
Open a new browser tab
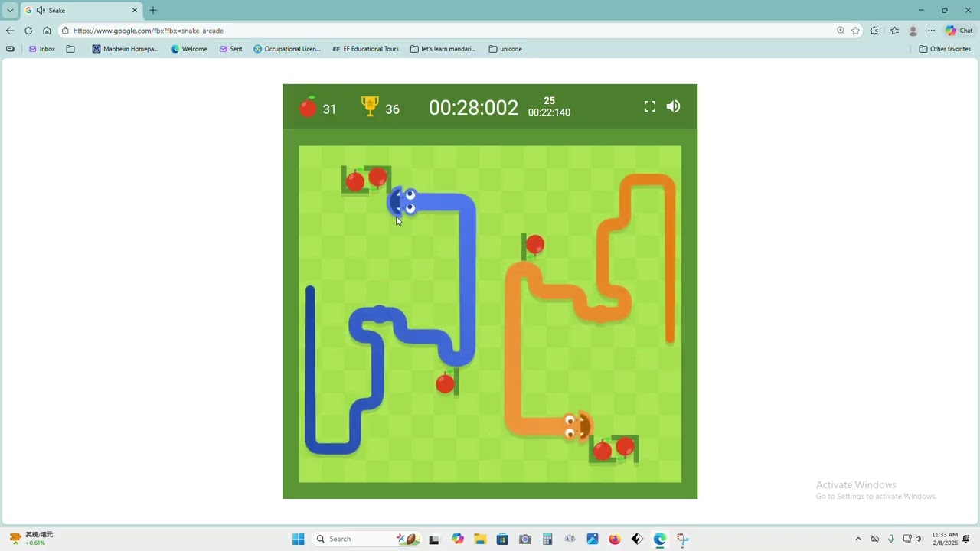(153, 11)
